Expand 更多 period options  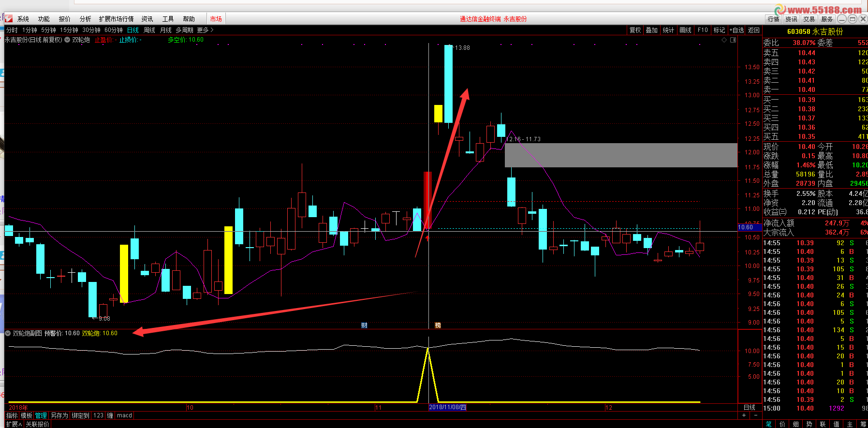(205, 30)
